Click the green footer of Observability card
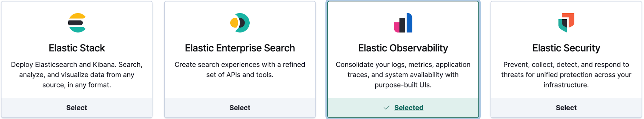644x119 pixels. point(403,108)
